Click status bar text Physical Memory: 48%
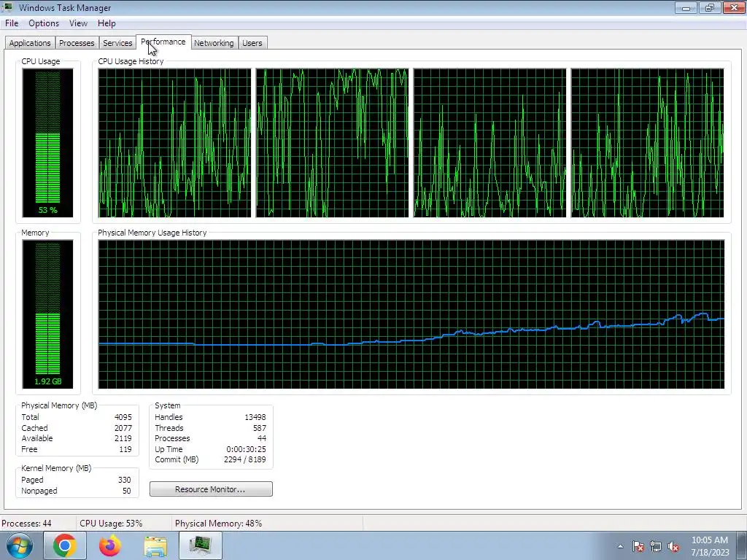747x560 pixels. [x=218, y=524]
